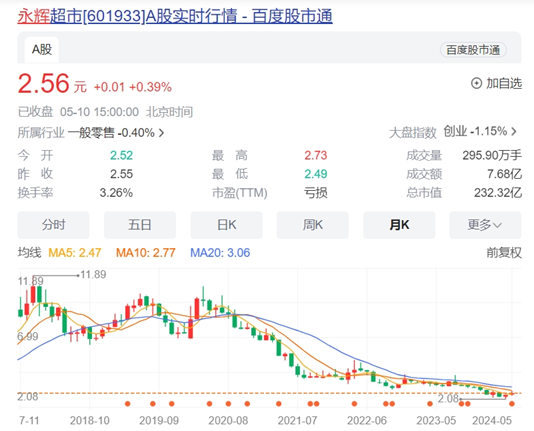Click the +0.39% change percentage
534x431 pixels.
pyautogui.click(x=150, y=87)
